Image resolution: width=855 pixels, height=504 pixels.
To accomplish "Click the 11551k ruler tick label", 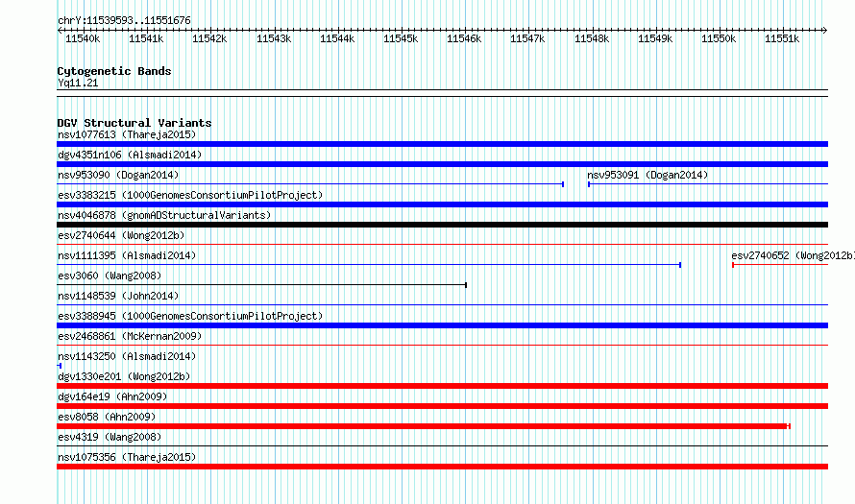I will point(782,38).
